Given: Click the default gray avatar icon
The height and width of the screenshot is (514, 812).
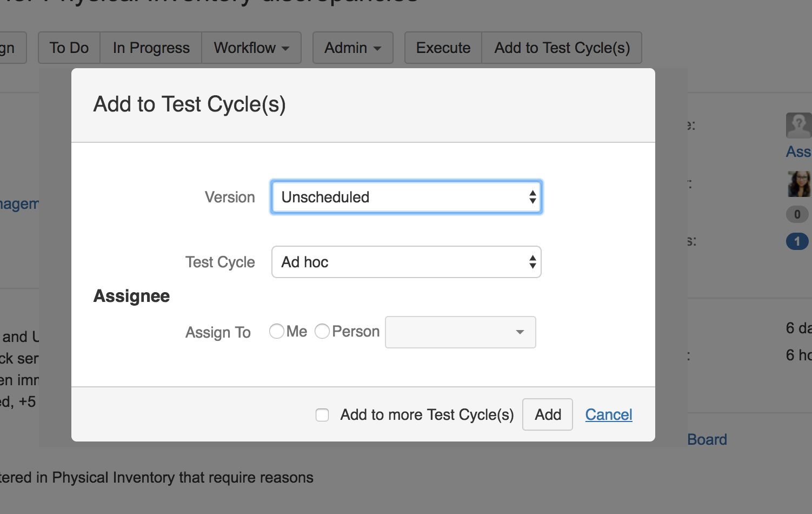Looking at the screenshot, I should click(798, 126).
